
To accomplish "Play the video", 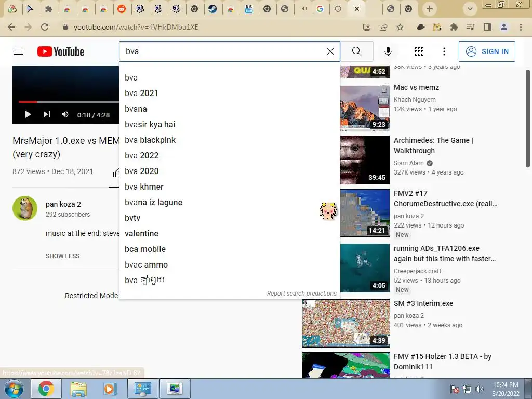I will coord(28,114).
